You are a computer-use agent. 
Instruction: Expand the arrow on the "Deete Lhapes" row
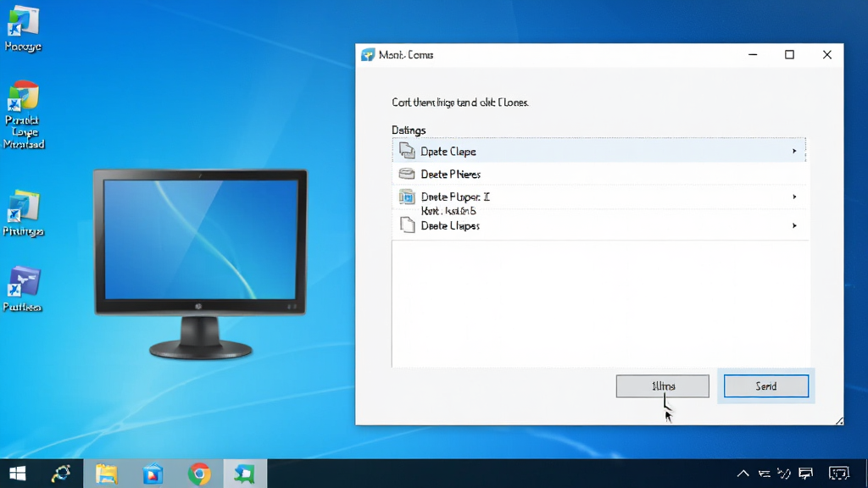click(x=794, y=225)
